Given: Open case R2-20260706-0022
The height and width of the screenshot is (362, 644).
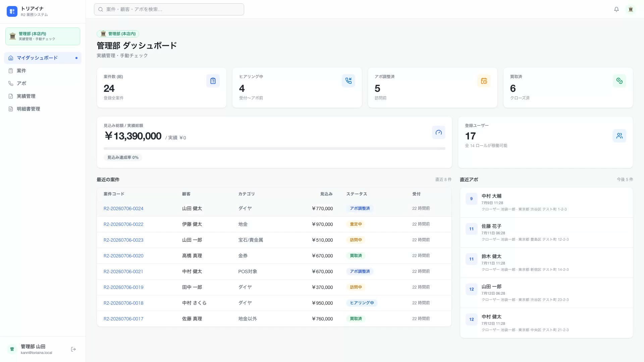Looking at the screenshot, I should point(123,224).
